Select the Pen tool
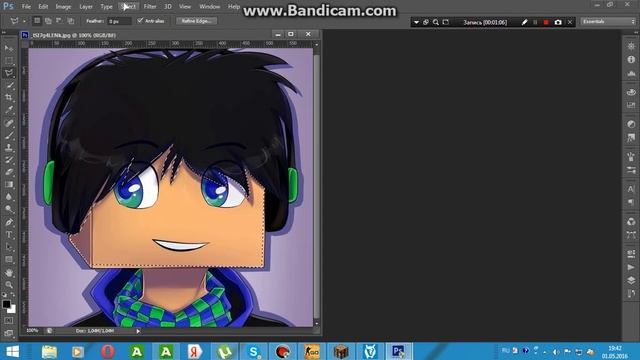 click(x=9, y=222)
